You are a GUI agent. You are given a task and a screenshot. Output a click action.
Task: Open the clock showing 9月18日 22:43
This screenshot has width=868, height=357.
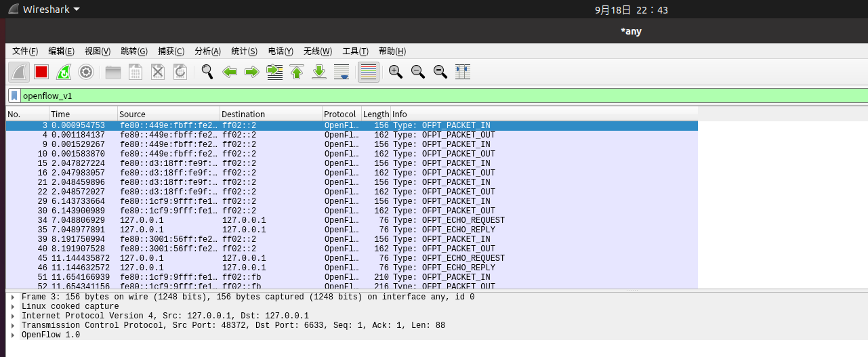(x=632, y=9)
